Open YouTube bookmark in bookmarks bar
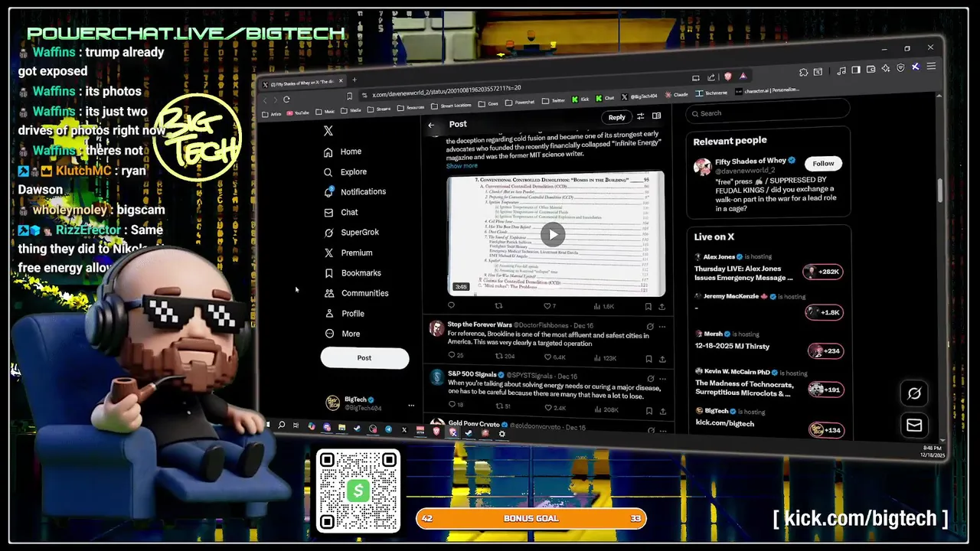 point(297,113)
